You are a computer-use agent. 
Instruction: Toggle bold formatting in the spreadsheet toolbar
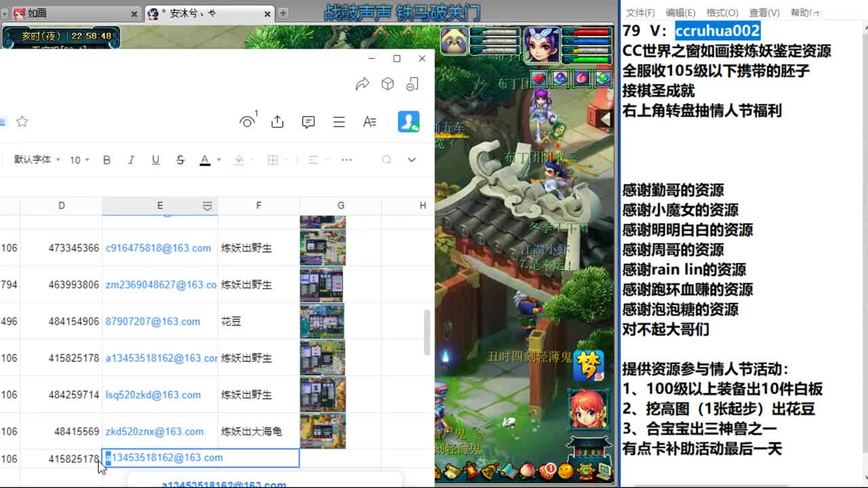tap(106, 160)
